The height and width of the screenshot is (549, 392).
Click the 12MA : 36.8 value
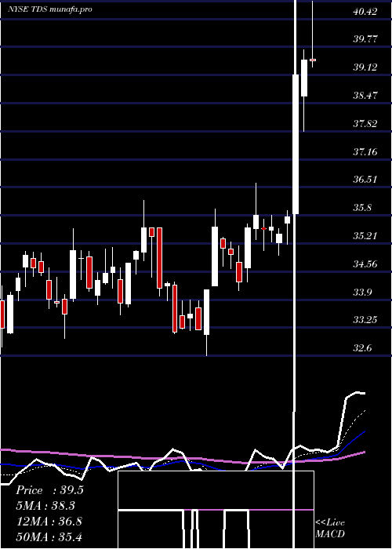(x=49, y=522)
